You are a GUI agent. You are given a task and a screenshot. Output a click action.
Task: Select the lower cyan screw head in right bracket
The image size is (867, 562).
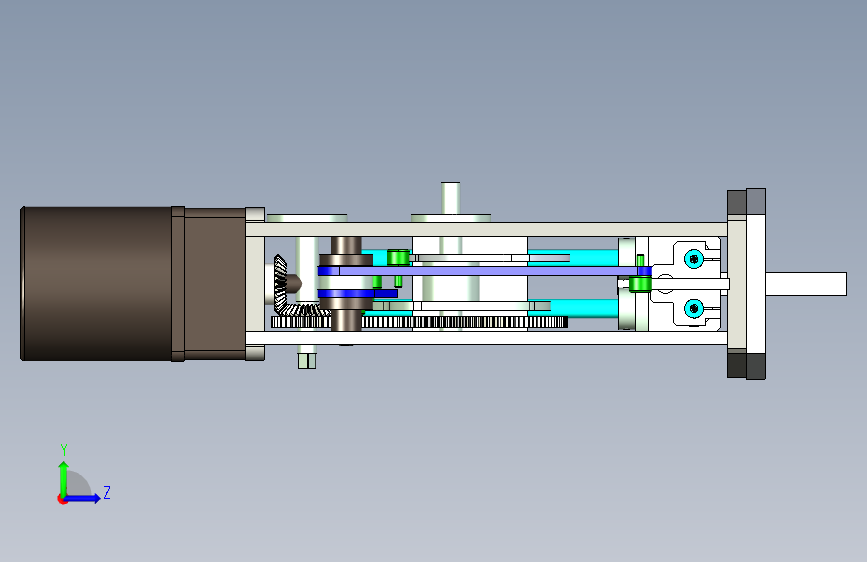tap(694, 308)
